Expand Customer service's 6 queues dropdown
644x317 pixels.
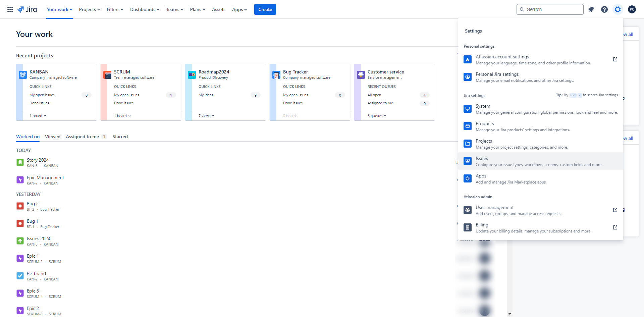377,116
